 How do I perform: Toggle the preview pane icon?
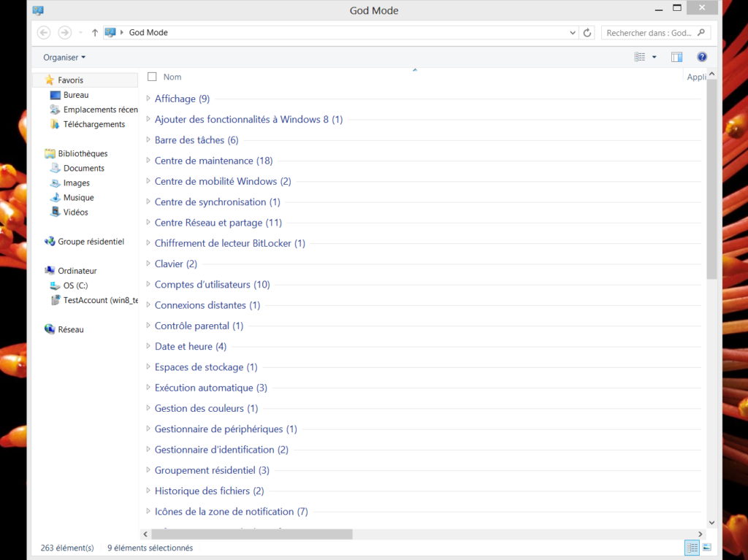[676, 57]
